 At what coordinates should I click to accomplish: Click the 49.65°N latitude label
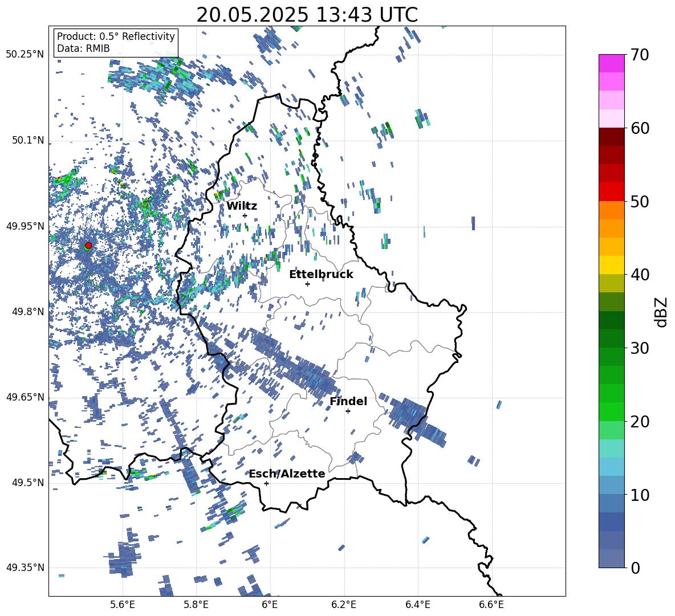[x=25, y=397]
